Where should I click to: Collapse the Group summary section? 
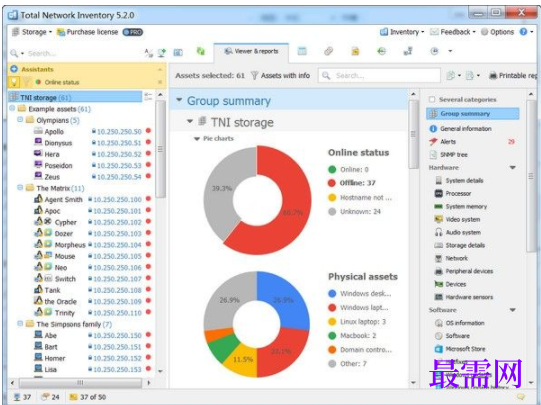(x=179, y=100)
